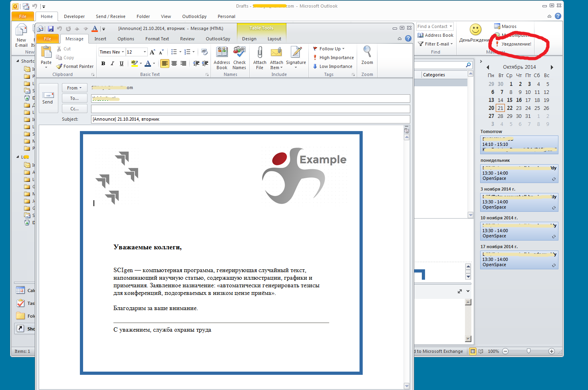Click Decrease Indent icon
Screen dimensions: 588x390
[196, 64]
